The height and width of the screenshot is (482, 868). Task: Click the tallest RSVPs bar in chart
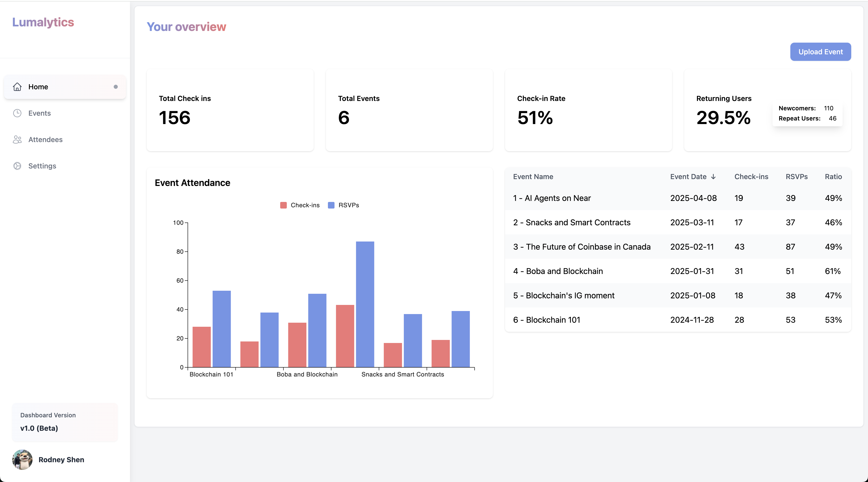pyautogui.click(x=365, y=304)
